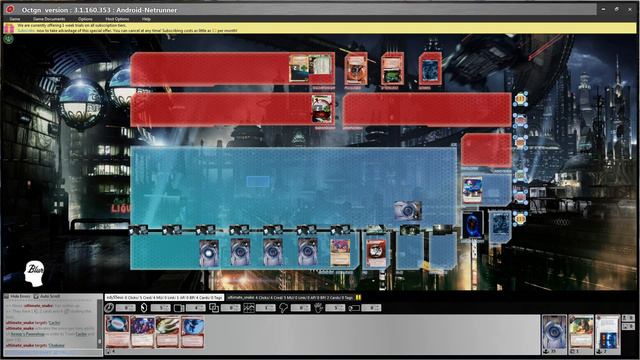Viewport: 640px width, 360px height.
Task: Click the chat log vertical scrollbar
Action: click(99, 324)
